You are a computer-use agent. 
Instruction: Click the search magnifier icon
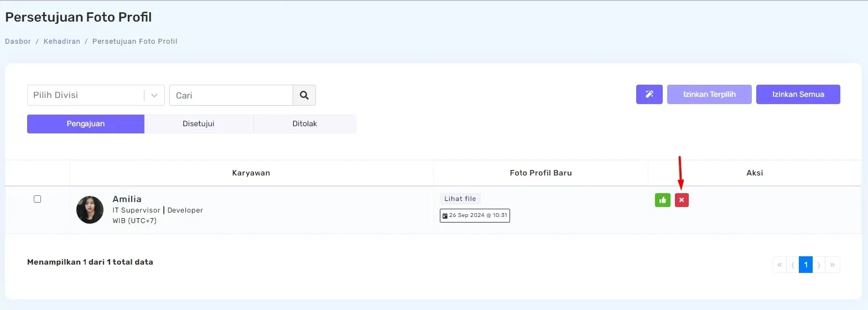(304, 95)
